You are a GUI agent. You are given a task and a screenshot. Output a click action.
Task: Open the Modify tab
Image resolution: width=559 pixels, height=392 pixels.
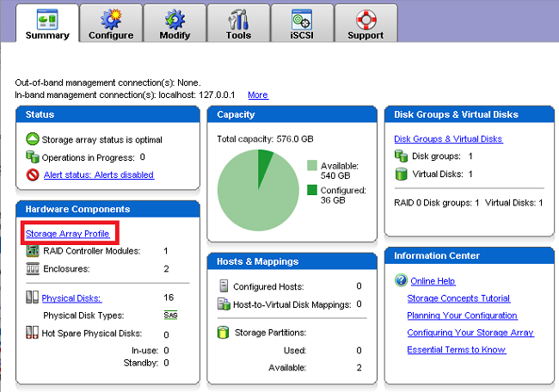(175, 23)
